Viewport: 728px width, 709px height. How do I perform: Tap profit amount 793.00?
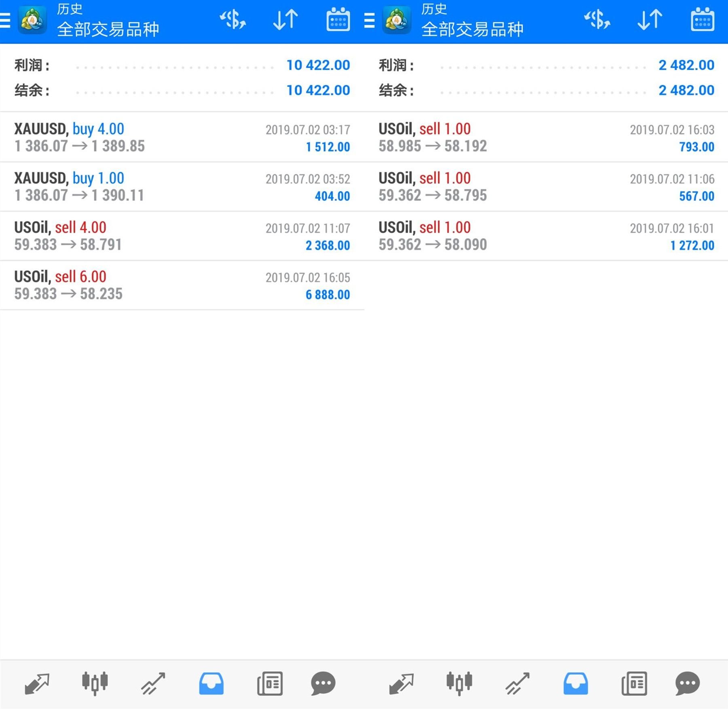click(697, 147)
